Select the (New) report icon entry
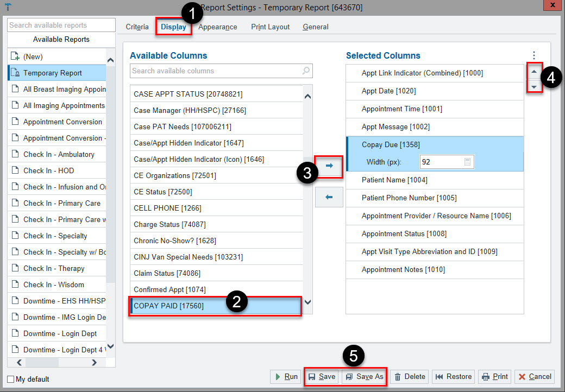This screenshot has height=392, width=565. (x=15, y=56)
